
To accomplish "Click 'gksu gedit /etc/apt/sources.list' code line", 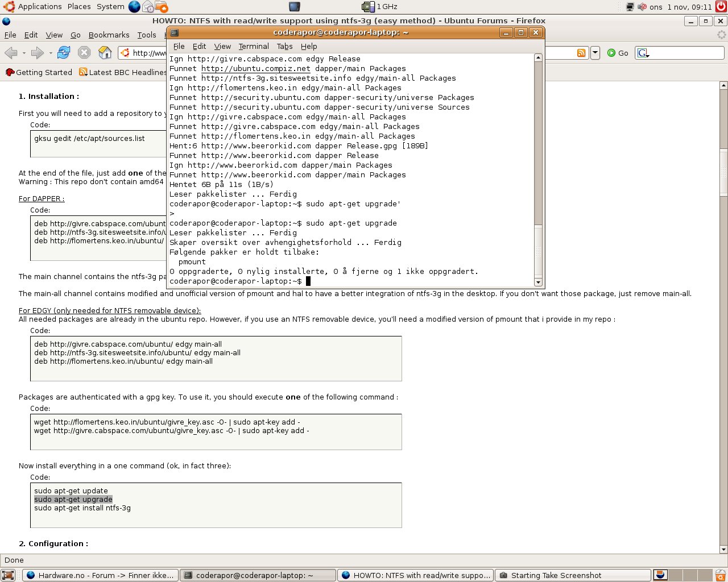I will 89,138.
